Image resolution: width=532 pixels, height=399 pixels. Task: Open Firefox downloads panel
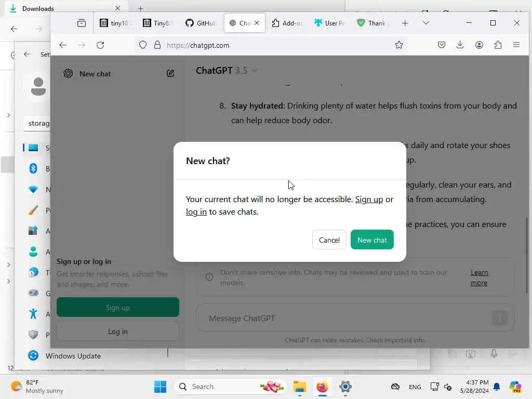(460, 45)
